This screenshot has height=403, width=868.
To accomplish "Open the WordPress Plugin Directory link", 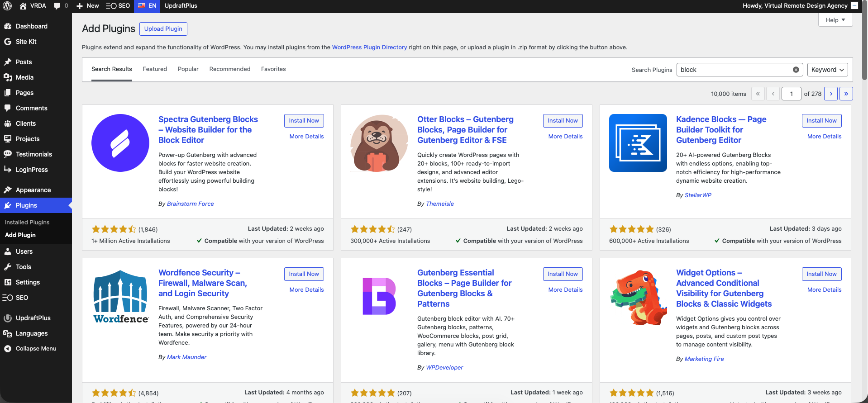I will [x=370, y=47].
